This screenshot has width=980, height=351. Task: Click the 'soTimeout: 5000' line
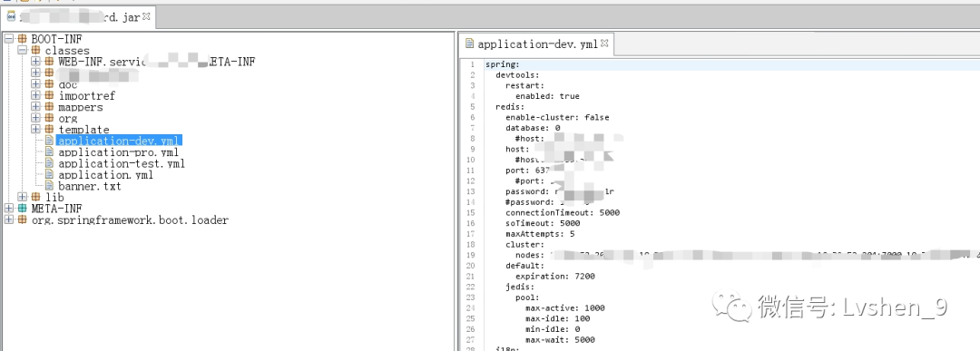tap(543, 224)
